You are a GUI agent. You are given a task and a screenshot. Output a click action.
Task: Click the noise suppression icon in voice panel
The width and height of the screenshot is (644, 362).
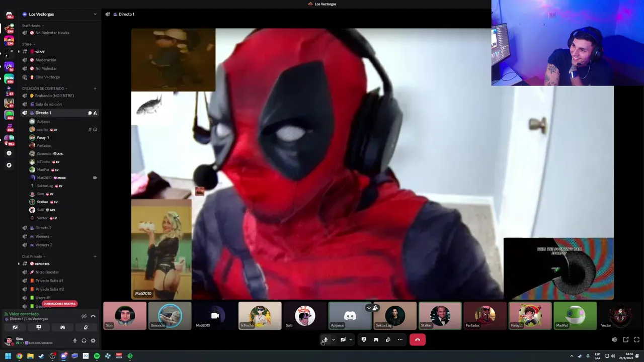84,316
